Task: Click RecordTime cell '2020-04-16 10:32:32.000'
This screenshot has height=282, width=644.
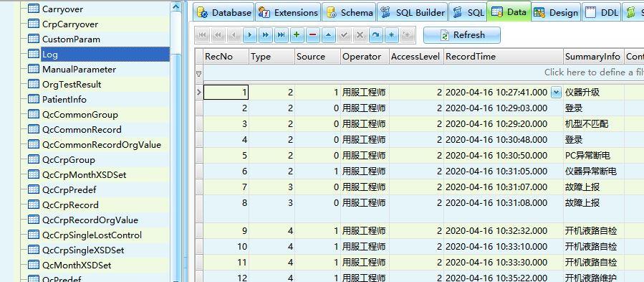Action: tap(503, 231)
